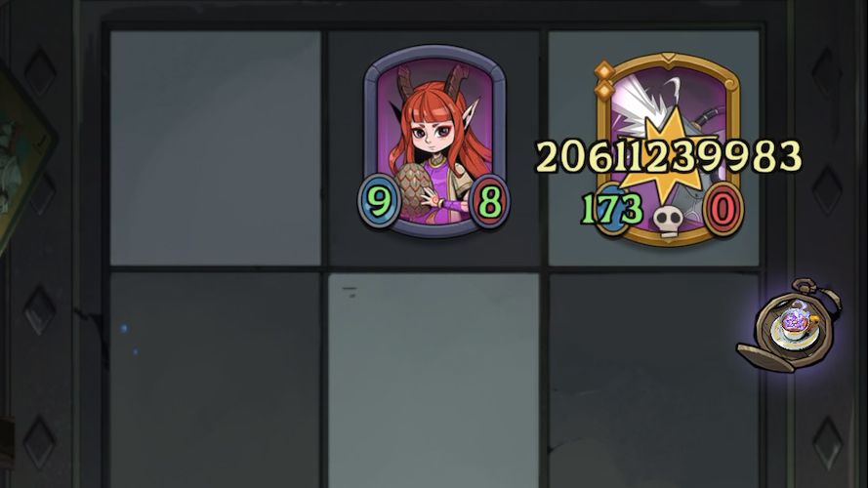Click the red health badge showing 0
The width and height of the screenshot is (868, 488).
click(723, 210)
